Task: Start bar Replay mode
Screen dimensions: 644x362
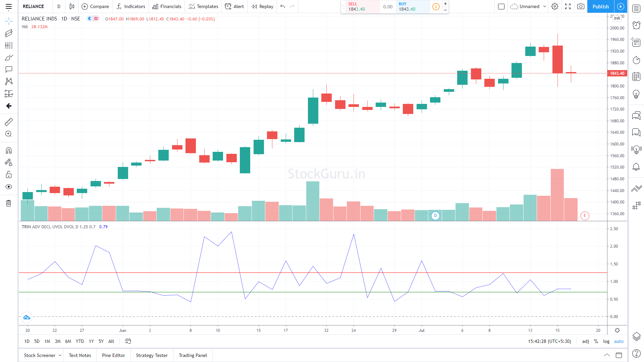Action: click(x=263, y=6)
